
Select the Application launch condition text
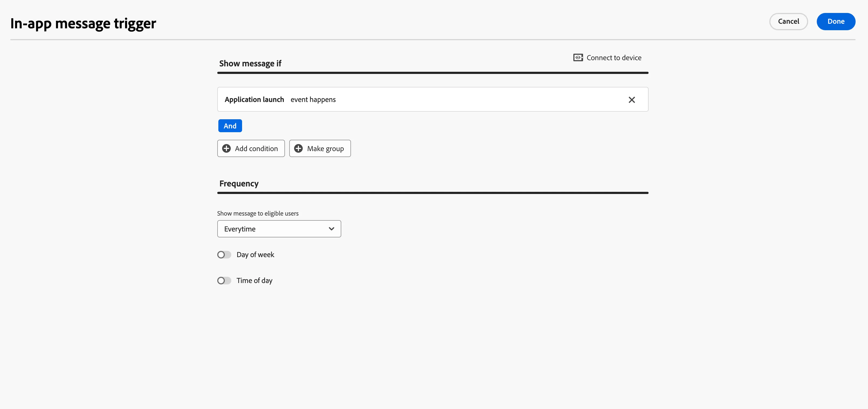pos(254,100)
